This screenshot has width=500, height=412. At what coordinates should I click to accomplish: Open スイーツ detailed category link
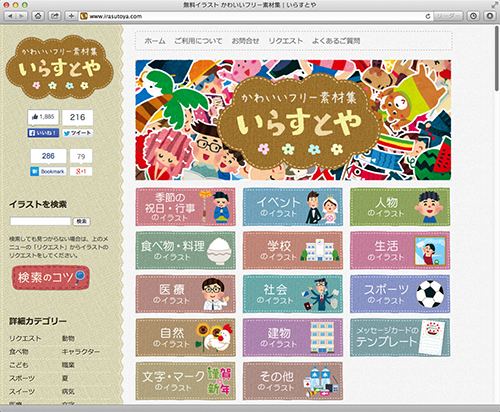point(22,392)
